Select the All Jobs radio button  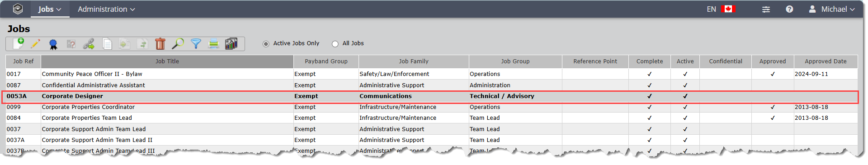coord(335,44)
